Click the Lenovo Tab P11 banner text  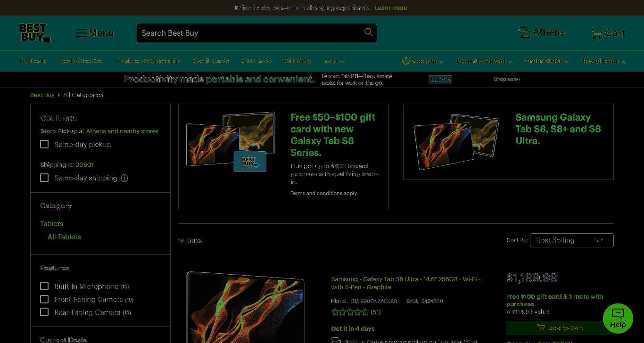pos(356,79)
